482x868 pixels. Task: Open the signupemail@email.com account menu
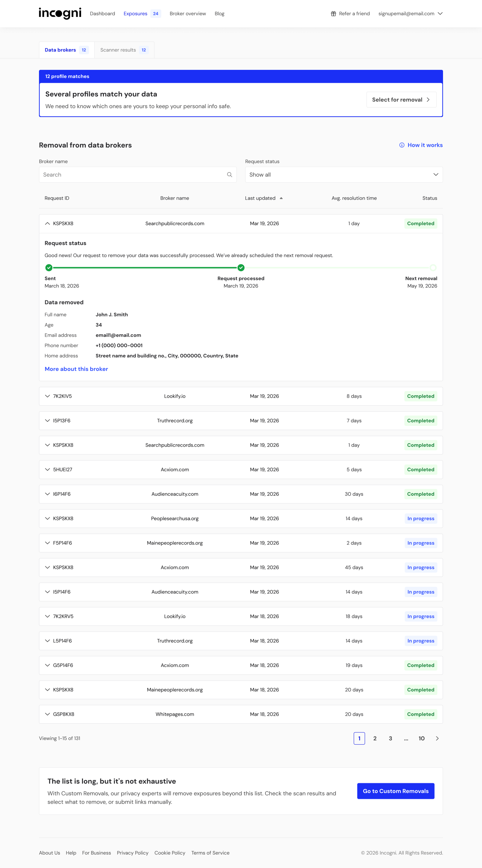click(410, 14)
